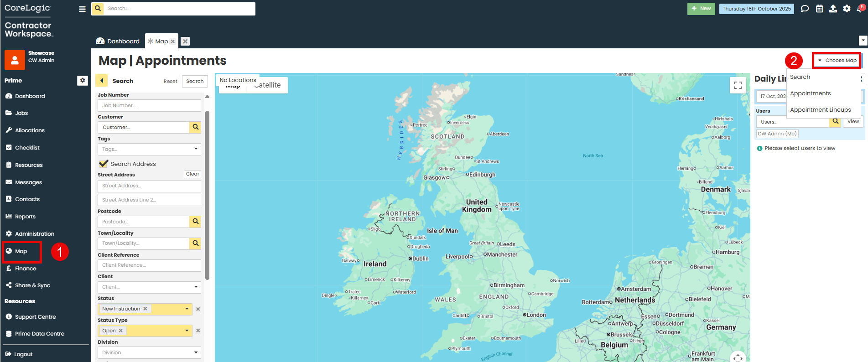Expand the Client dropdown
868x362 pixels.
click(x=196, y=287)
